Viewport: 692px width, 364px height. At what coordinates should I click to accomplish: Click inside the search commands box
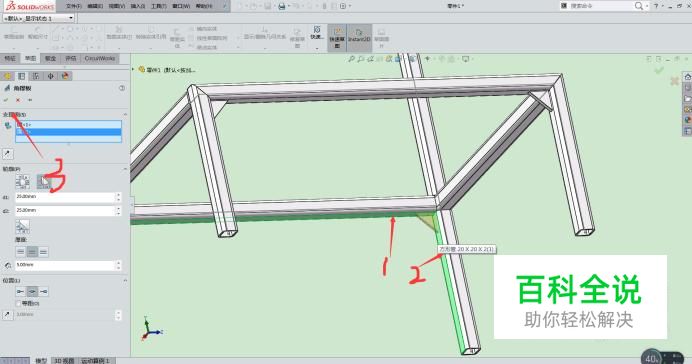(x=601, y=6)
